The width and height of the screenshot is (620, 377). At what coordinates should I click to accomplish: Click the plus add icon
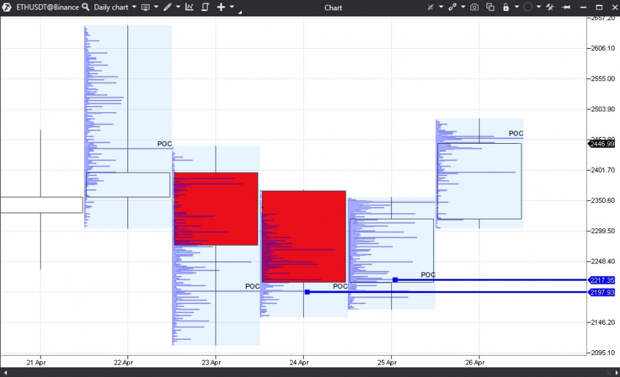tap(221, 7)
